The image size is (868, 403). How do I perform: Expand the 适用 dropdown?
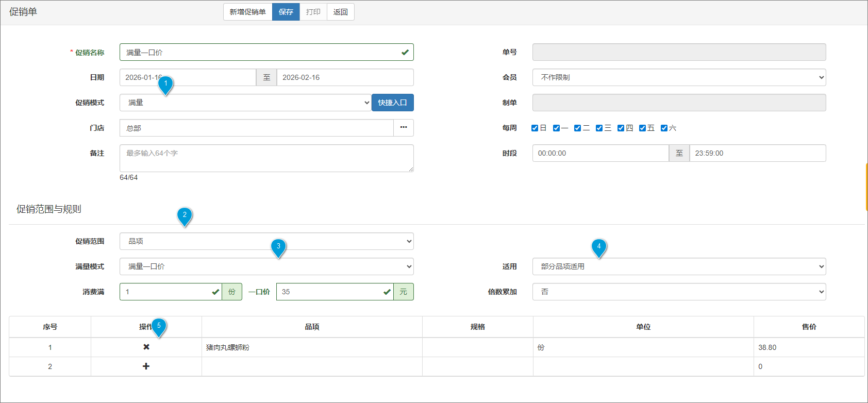point(679,266)
